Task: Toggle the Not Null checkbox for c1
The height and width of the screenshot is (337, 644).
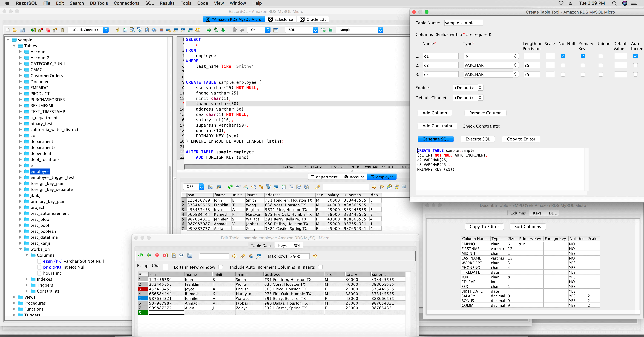Action: tap(563, 56)
